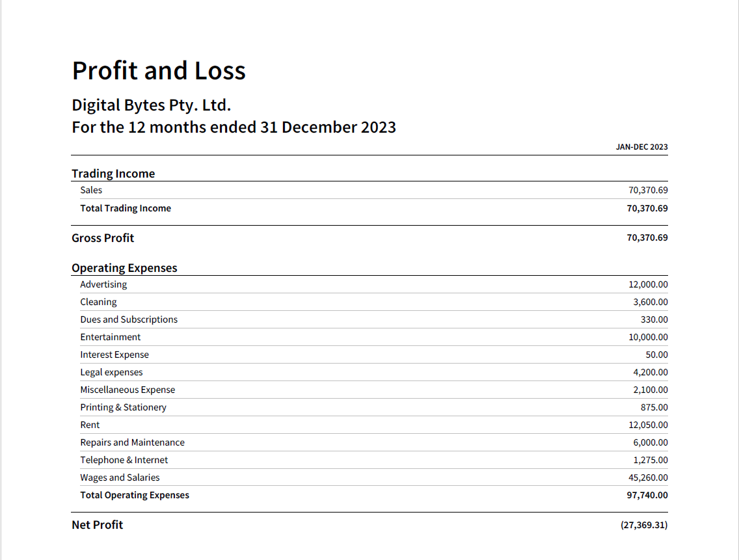
Task: Select the period line ending 31 December 2023
Action: (234, 127)
